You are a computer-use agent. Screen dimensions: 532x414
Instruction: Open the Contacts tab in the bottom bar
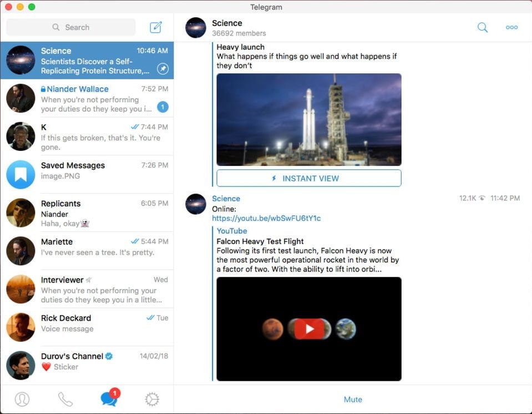(22, 399)
